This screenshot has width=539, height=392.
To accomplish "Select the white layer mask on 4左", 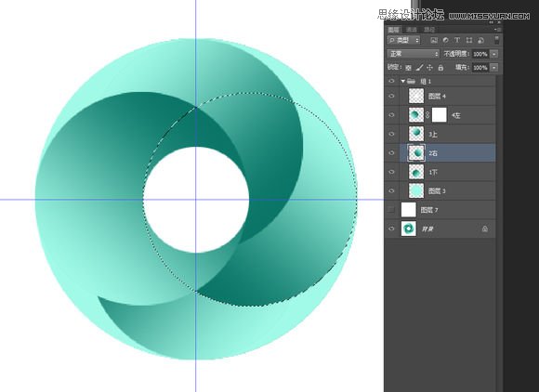I will click(x=439, y=115).
